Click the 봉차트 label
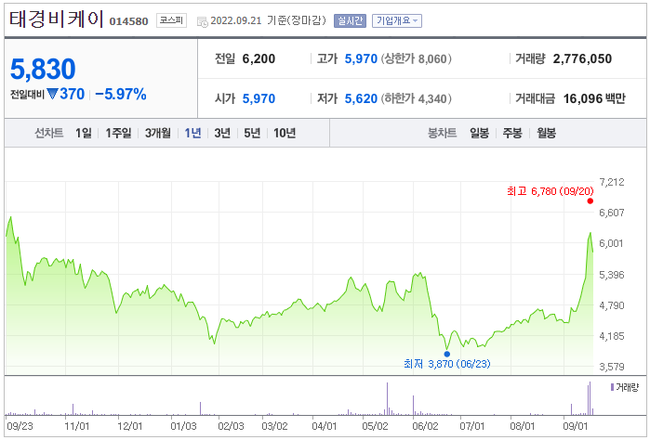The image size is (650, 440). click(442, 133)
